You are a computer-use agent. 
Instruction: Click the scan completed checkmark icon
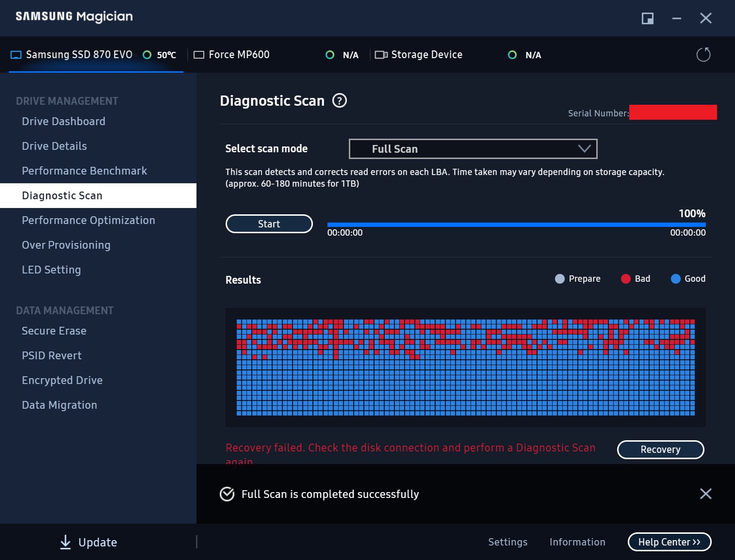pyautogui.click(x=227, y=494)
